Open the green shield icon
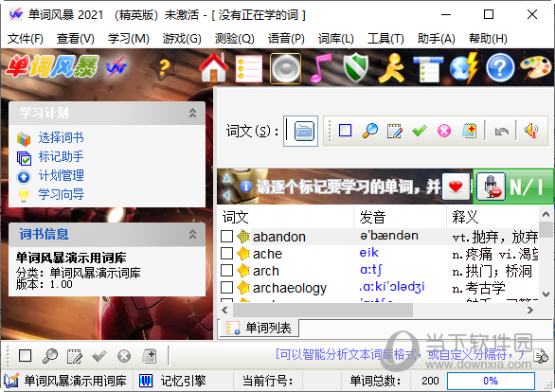This screenshot has height=392, width=555. click(356, 68)
